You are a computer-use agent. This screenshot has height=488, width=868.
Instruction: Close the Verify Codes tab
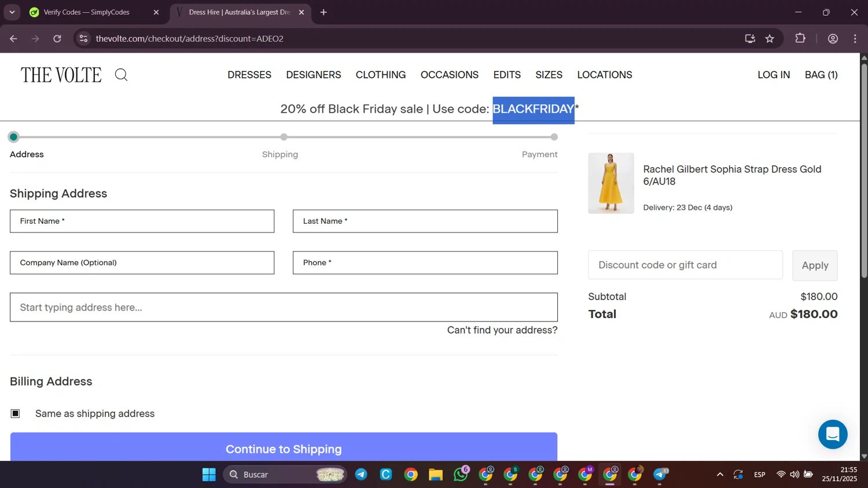point(156,12)
